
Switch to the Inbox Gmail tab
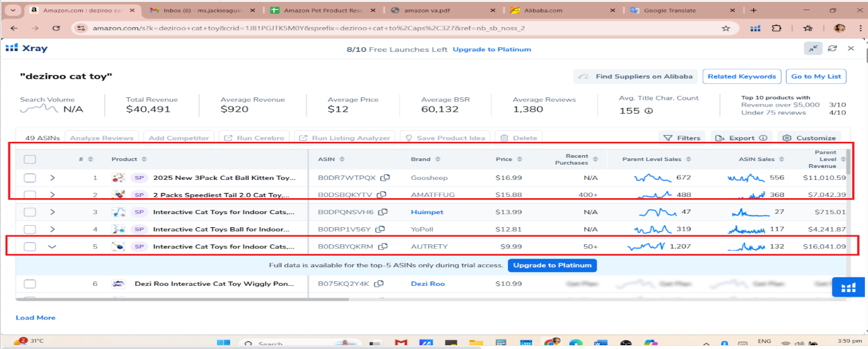[x=201, y=10]
